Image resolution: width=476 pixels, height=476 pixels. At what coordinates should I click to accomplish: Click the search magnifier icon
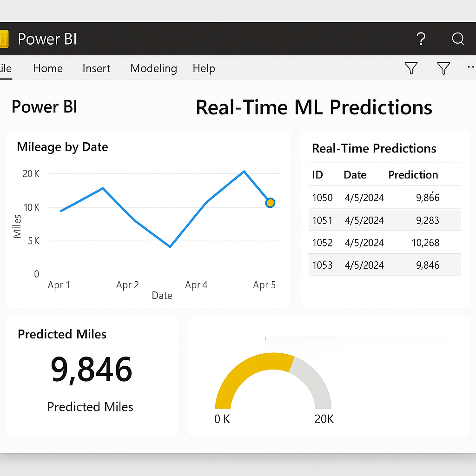click(x=458, y=39)
